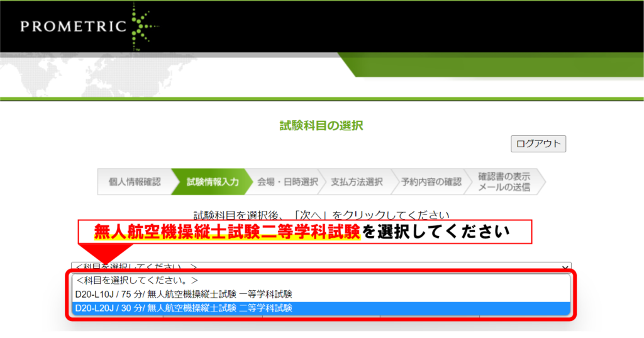
Task: Select the 確認書の表示 メールの送信 step
Action: (x=504, y=182)
